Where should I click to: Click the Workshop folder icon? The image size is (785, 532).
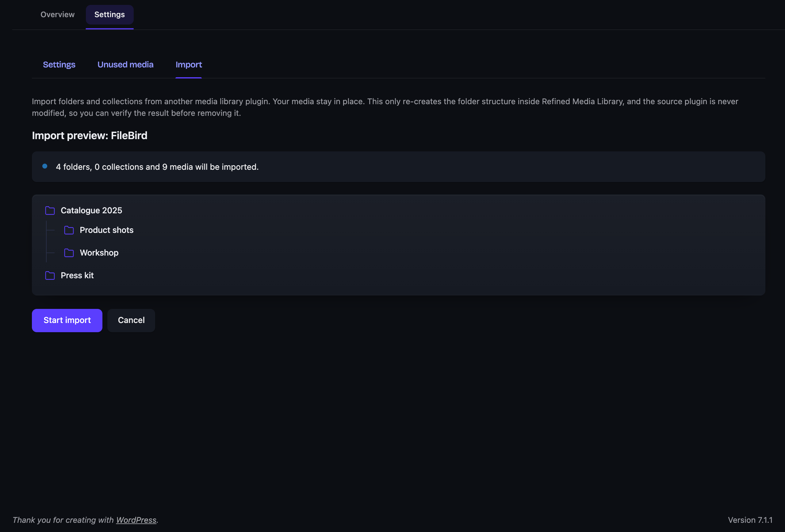click(69, 253)
